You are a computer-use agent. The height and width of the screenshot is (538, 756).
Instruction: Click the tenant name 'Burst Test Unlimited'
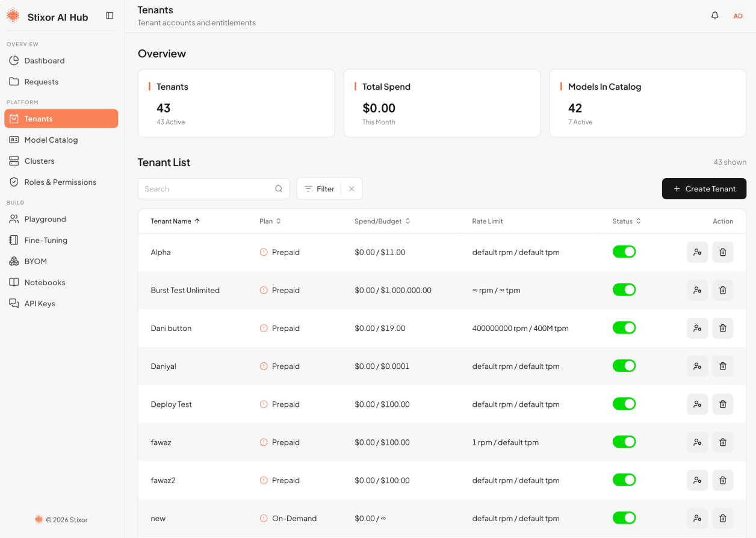[x=185, y=290]
